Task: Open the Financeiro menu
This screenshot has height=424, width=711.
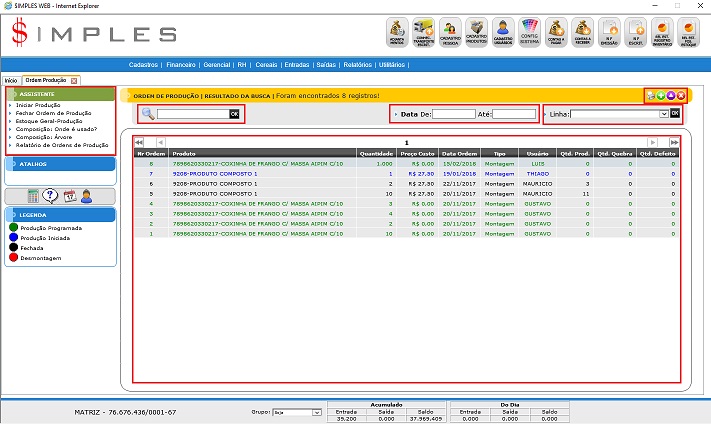Action: (181, 64)
